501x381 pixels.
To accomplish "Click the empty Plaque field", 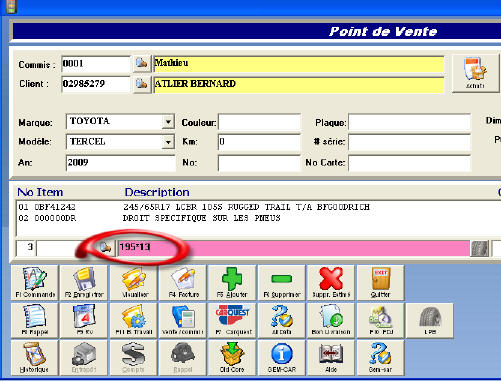I will point(410,122).
